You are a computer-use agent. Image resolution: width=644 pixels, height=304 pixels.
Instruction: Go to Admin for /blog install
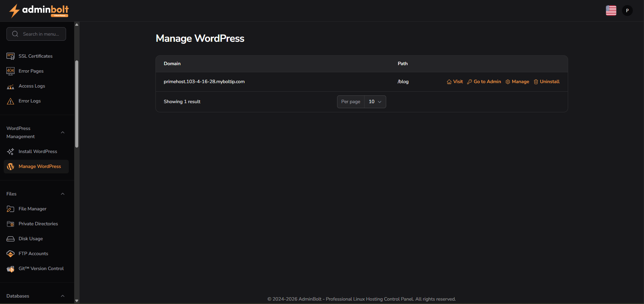coord(484,82)
